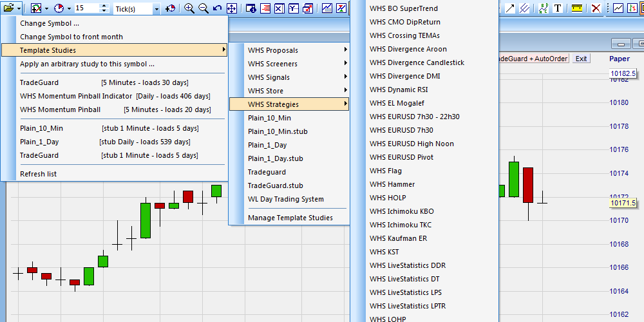644x322 pixels.
Task: Select the ABCD pattern drawing tool
Action: tap(544, 8)
